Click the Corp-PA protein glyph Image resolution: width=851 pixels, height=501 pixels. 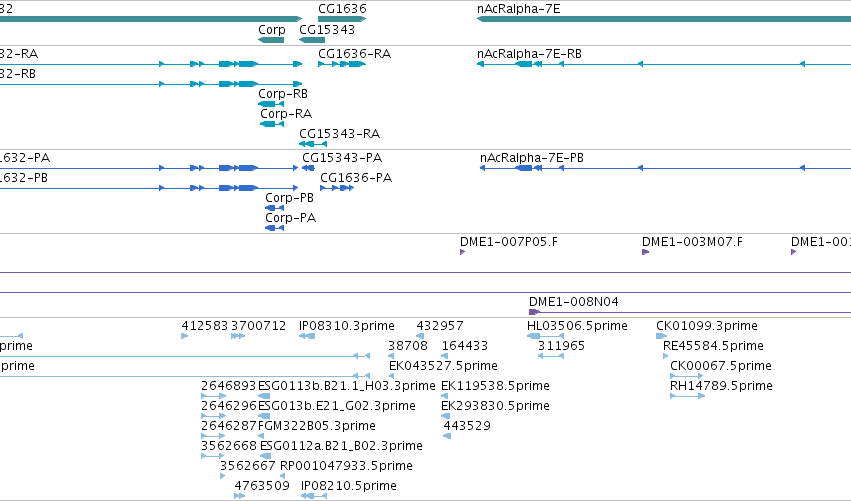(274, 228)
